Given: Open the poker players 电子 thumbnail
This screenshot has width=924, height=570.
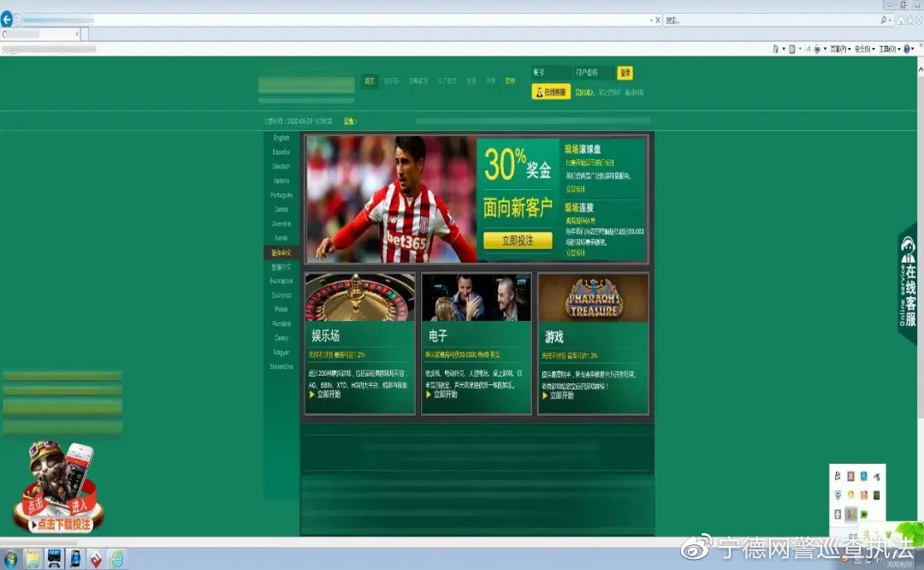Looking at the screenshot, I should click(477, 297).
